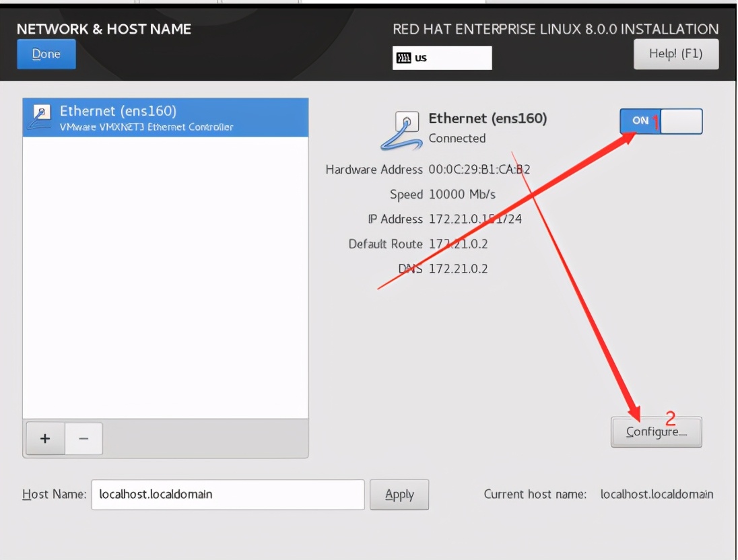Click the Default Route value 172.21.0.2
The image size is (738, 560).
tap(458, 244)
